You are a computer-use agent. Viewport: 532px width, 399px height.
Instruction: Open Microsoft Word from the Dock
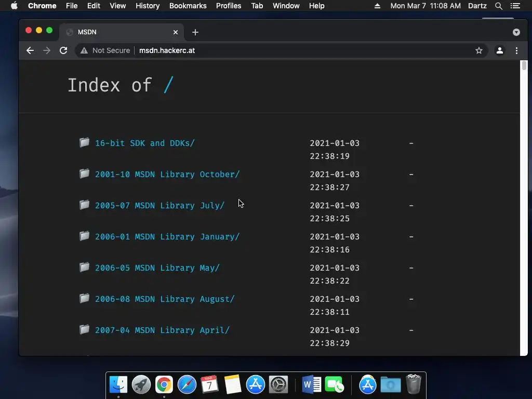pyautogui.click(x=312, y=384)
